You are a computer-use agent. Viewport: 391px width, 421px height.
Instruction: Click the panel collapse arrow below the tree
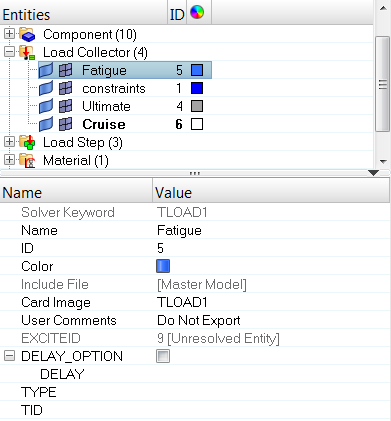(x=373, y=173)
